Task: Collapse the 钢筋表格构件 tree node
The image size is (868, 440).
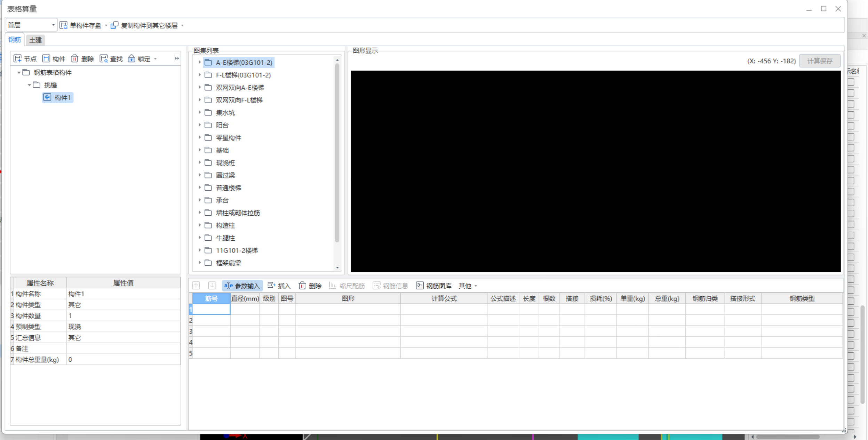Action: 19,72
